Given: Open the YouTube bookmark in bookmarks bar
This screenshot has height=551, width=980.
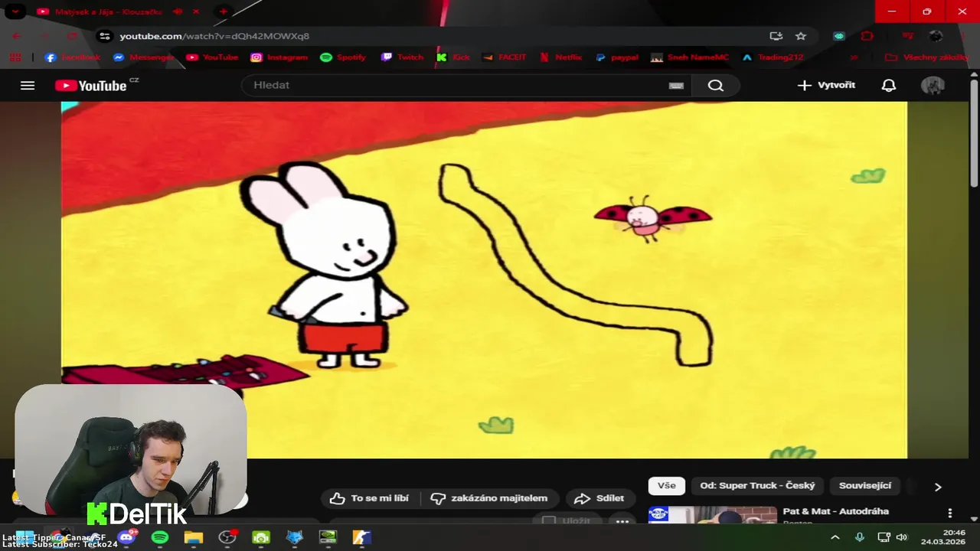Looking at the screenshot, I should [x=212, y=57].
